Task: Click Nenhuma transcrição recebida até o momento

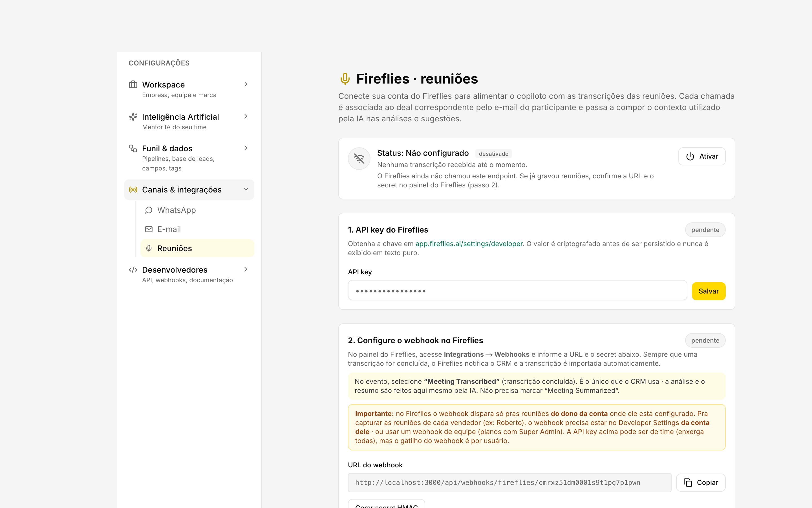Action: point(452,165)
